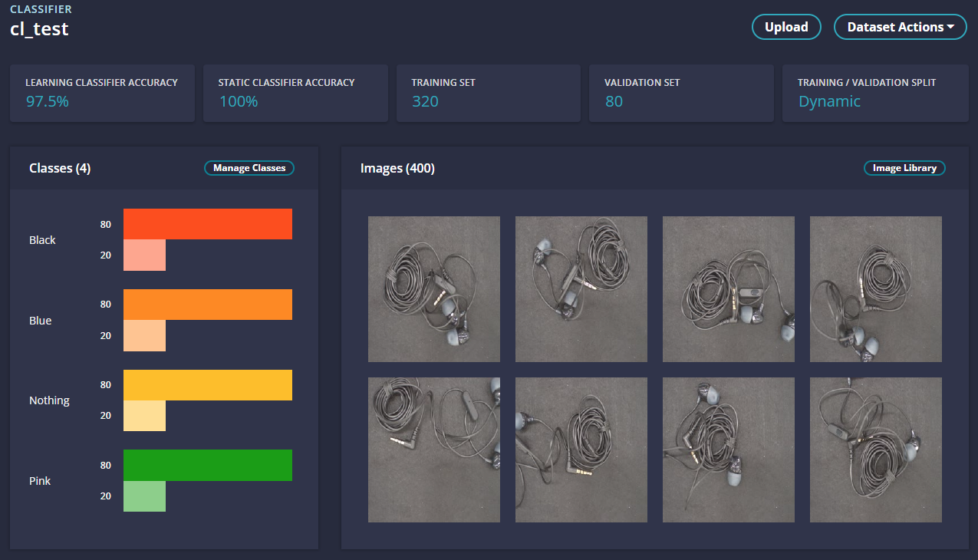Open the Dataset Actions dropdown

[900, 27]
